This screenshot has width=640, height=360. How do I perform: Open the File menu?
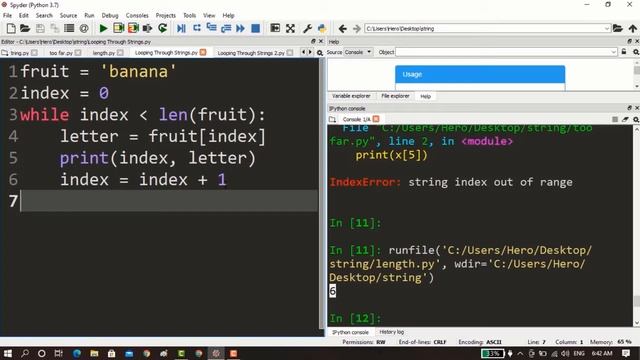7,15
